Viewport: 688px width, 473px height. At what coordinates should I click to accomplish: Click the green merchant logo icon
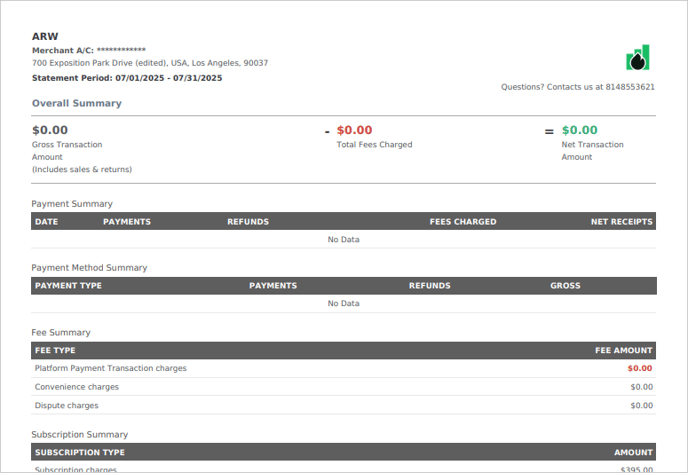pyautogui.click(x=638, y=58)
